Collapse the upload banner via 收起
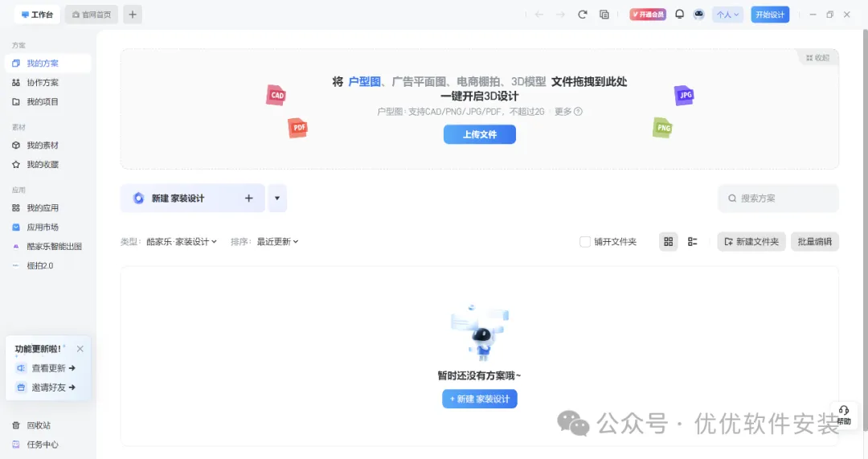The width and height of the screenshot is (868, 459). tap(817, 58)
